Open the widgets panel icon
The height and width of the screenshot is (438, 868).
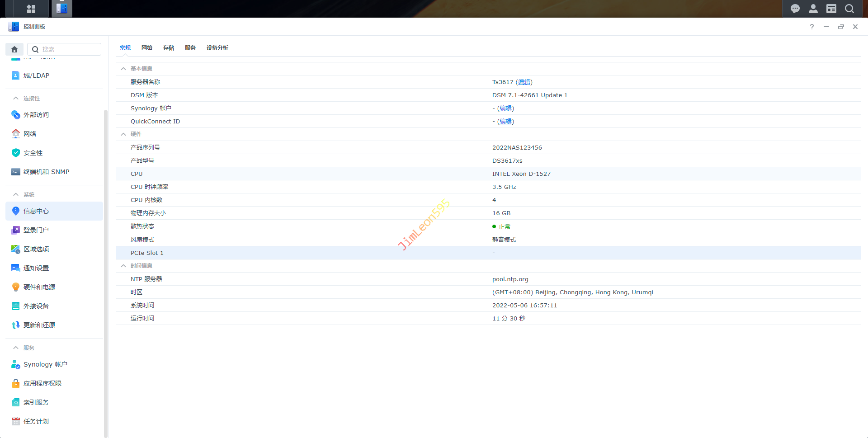pyautogui.click(x=831, y=9)
